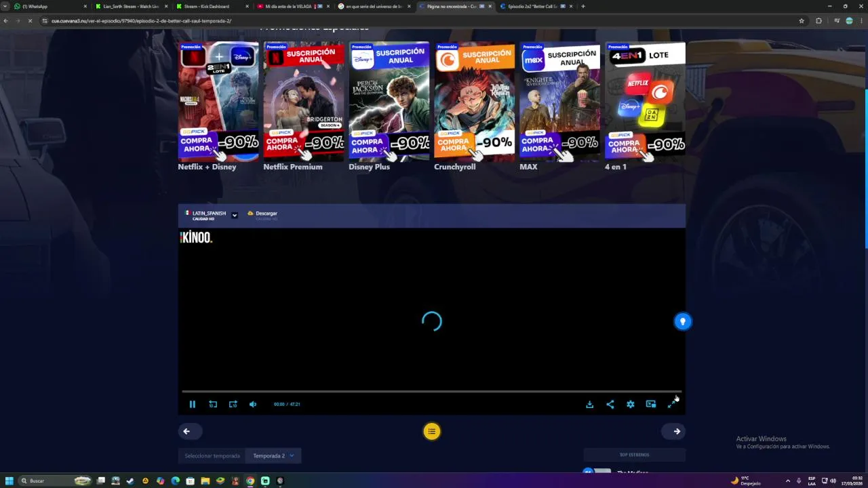Click the TOP ESTRENOS heading

634,455
